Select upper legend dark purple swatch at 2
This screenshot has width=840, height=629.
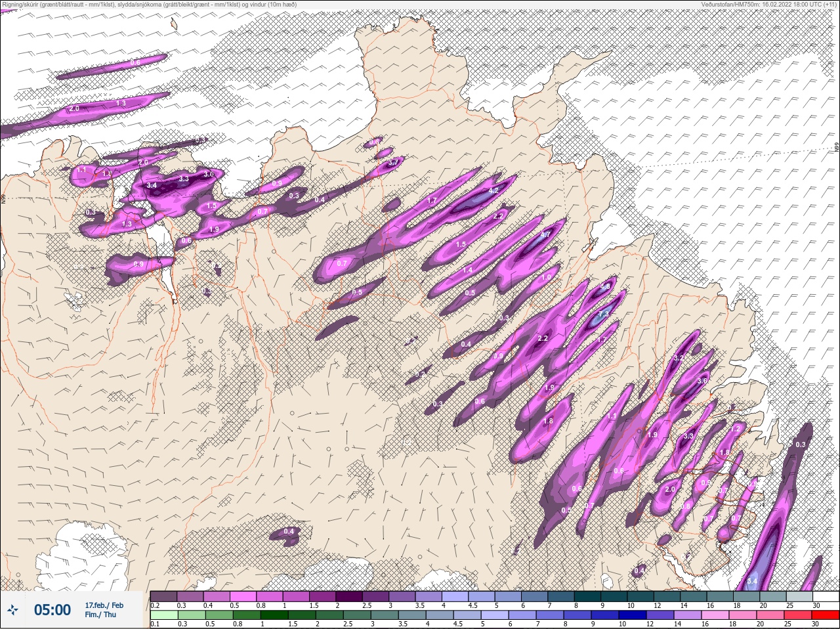pos(349,596)
